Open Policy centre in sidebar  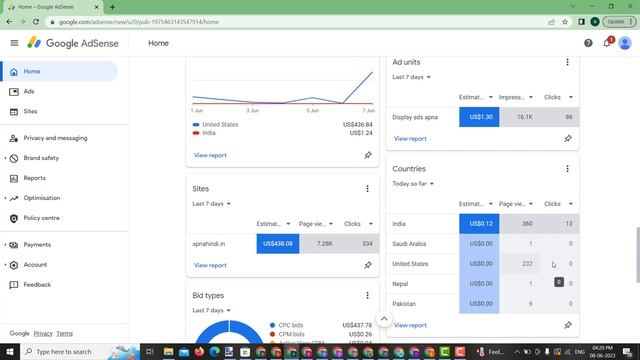pos(41,218)
